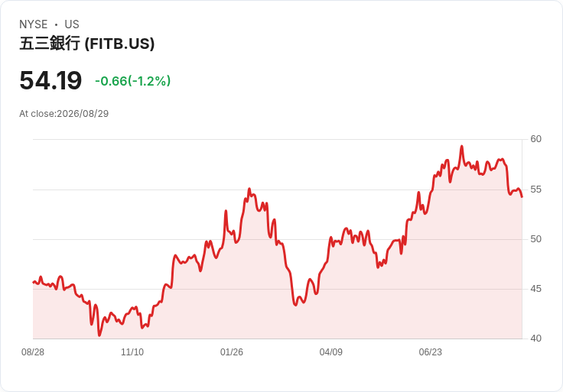Select the 01/26 date axis label

(232, 352)
